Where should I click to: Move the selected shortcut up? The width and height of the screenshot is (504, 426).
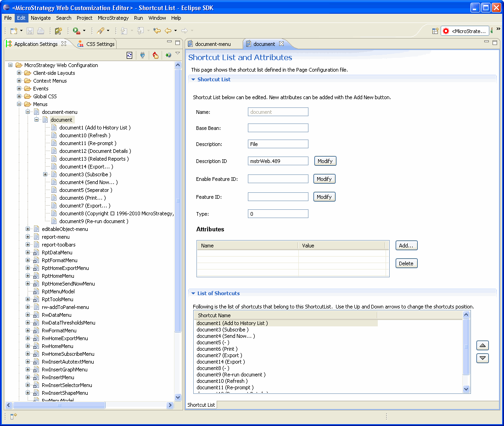coord(482,346)
